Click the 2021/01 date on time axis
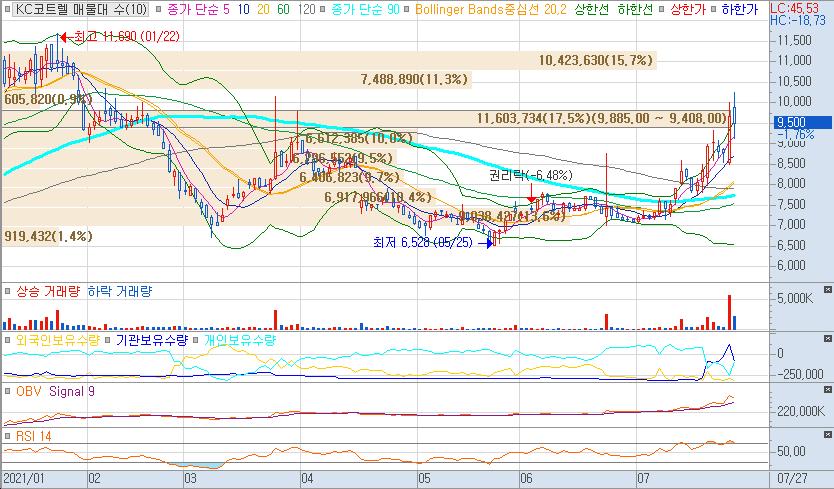 pyautogui.click(x=24, y=478)
